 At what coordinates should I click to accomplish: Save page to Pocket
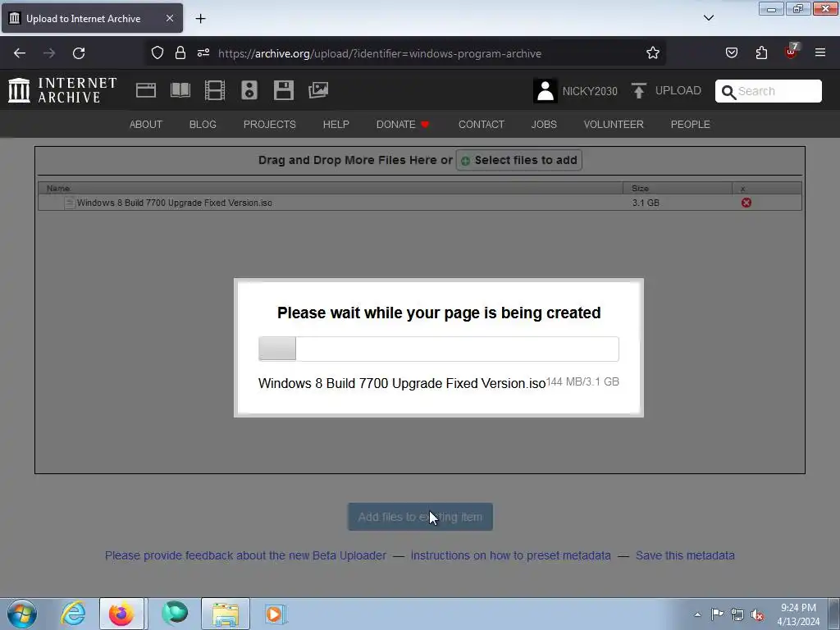731,53
